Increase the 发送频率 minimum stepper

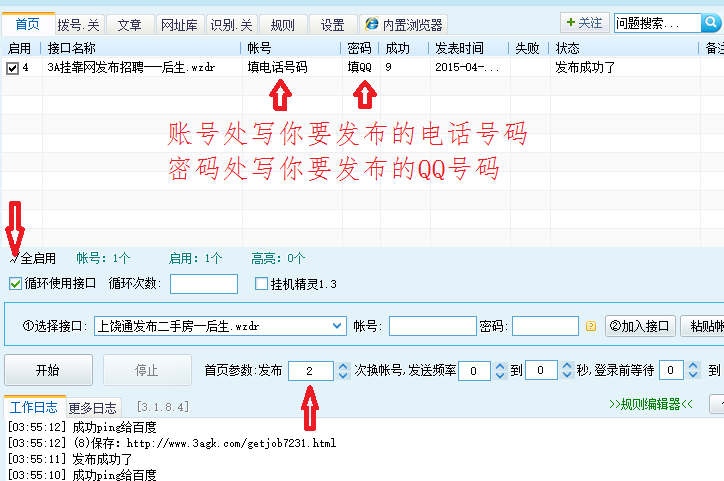500,366
